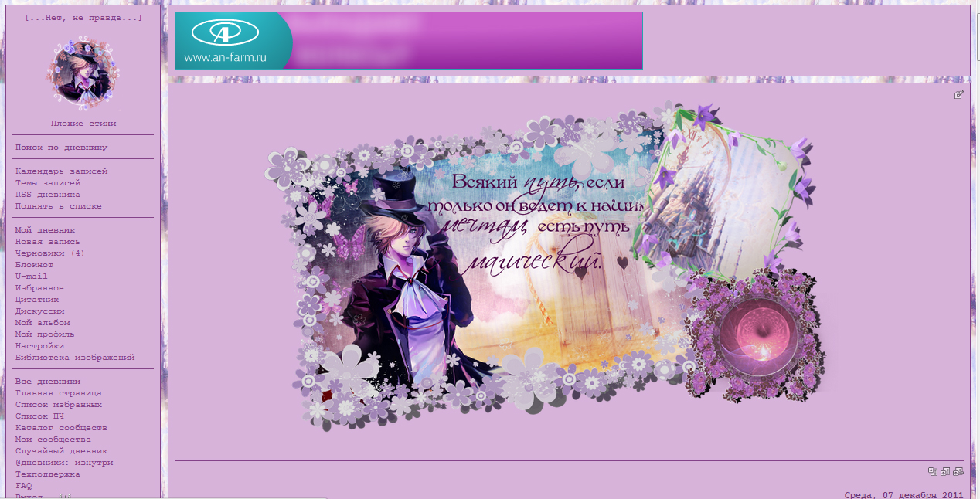
Task: Click the last of three post icons under header
Action: point(958,471)
